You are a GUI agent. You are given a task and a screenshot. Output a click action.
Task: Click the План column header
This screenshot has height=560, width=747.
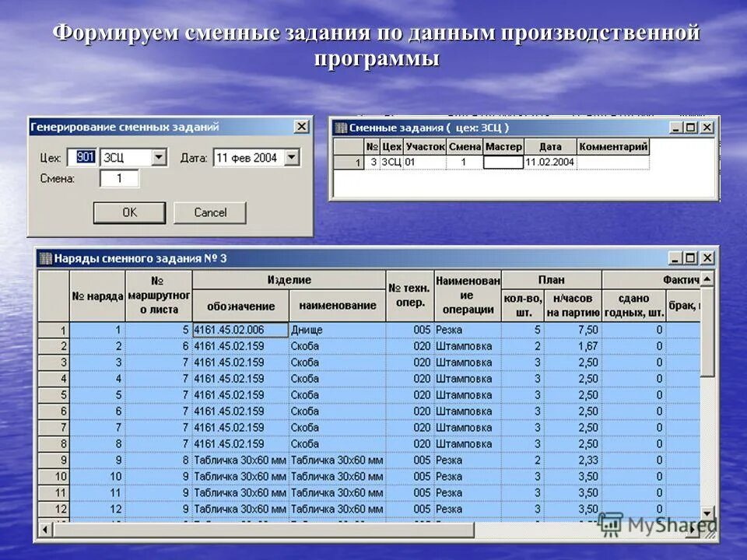pyautogui.click(x=551, y=278)
